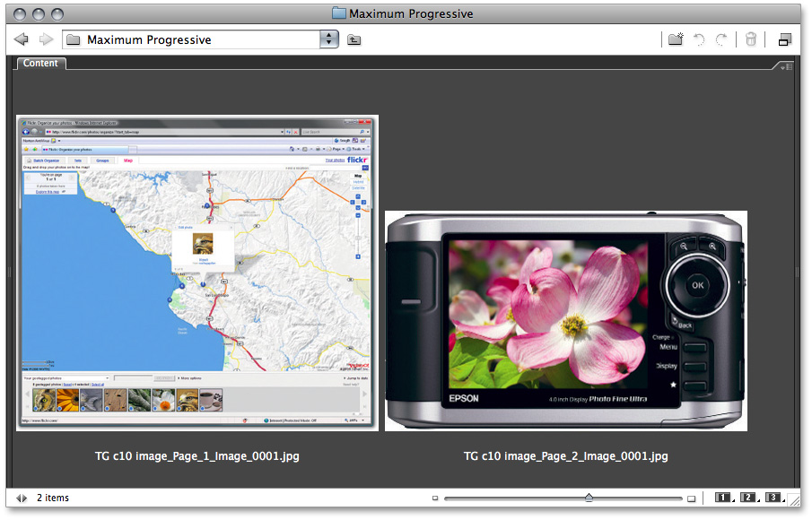Rotate counterclockwise using the toolbar icon
The image size is (812, 520).
pyautogui.click(x=699, y=39)
